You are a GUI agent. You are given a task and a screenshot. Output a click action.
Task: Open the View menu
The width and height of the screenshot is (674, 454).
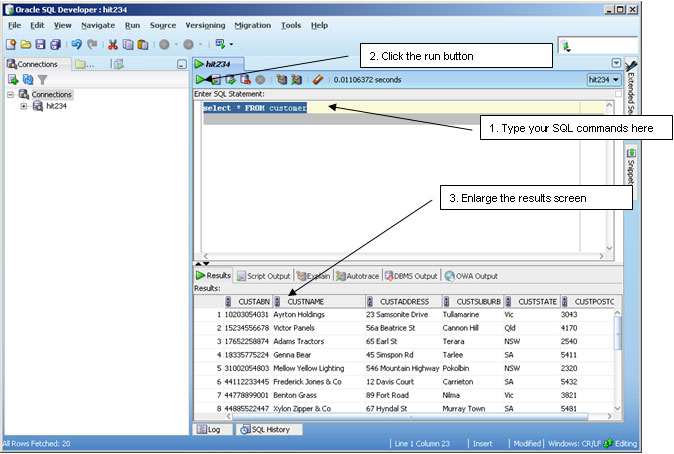tap(62, 25)
